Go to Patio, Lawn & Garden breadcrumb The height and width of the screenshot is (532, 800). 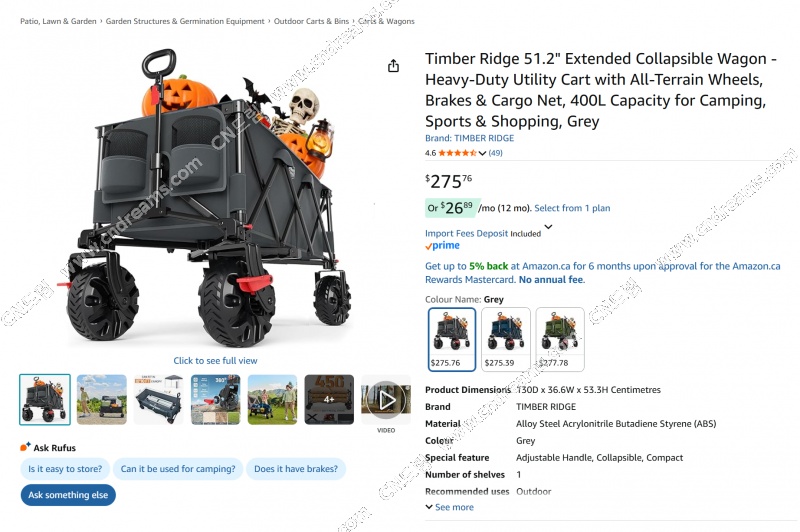click(x=58, y=21)
